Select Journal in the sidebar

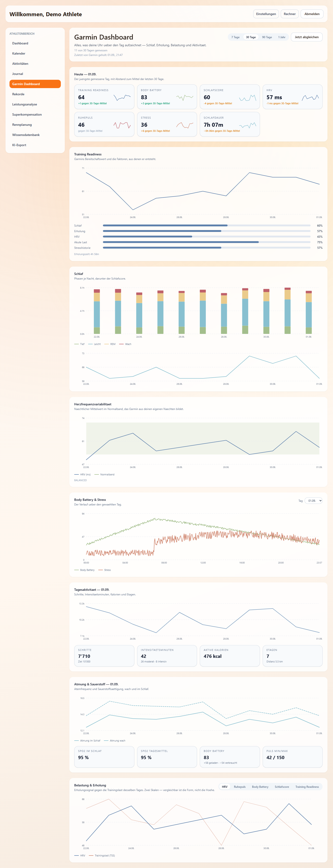click(35, 74)
